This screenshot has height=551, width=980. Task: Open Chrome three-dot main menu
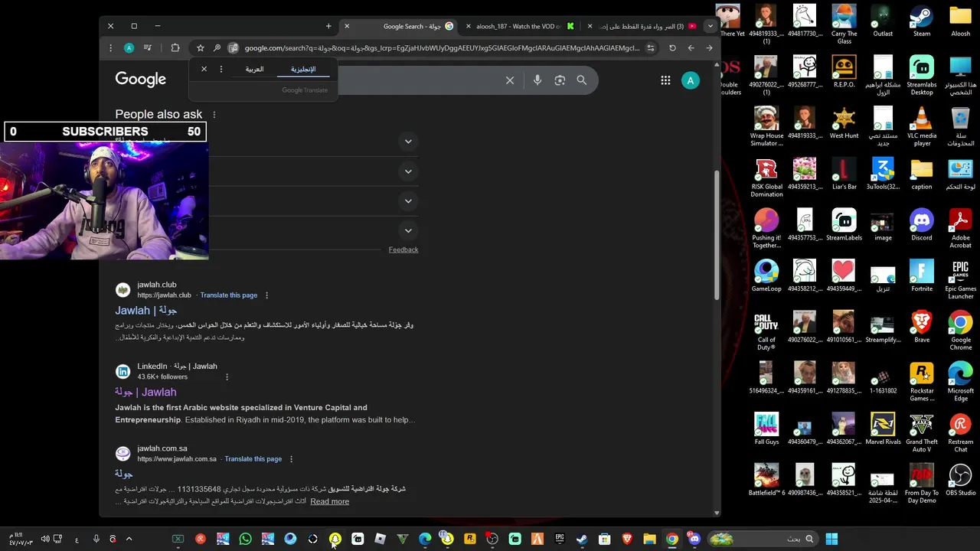pyautogui.click(x=110, y=48)
